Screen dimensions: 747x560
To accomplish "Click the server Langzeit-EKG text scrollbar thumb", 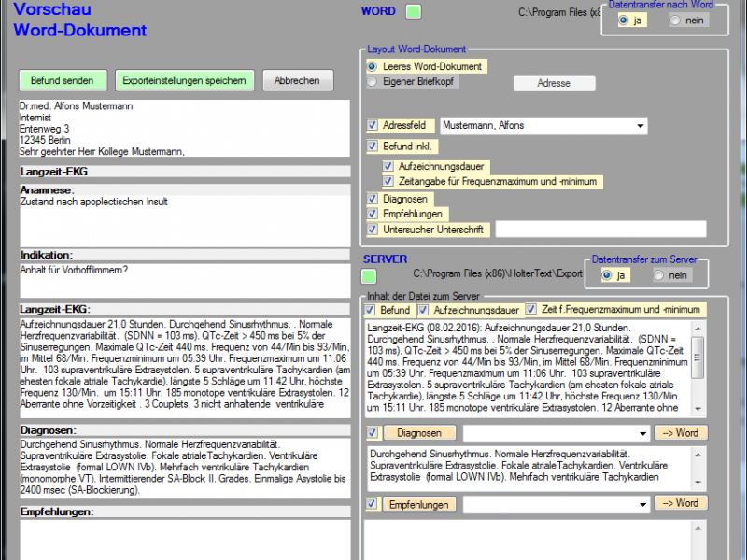I will click(698, 357).
